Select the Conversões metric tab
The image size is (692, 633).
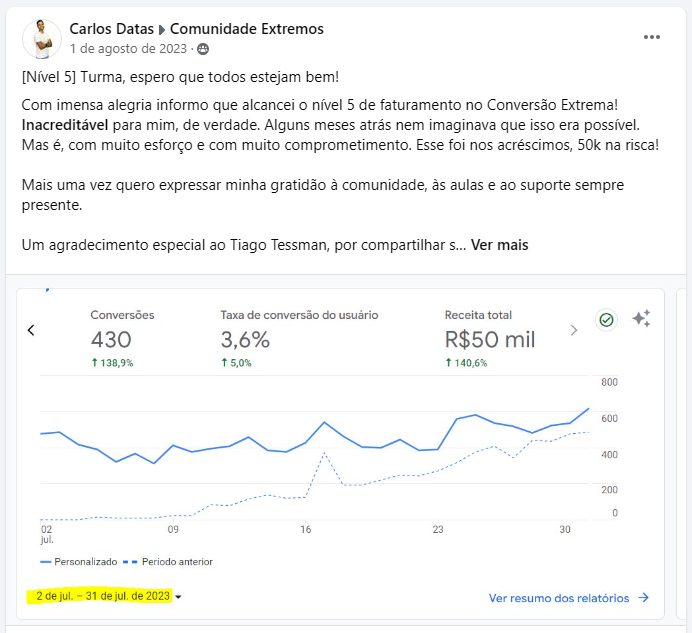coord(122,339)
